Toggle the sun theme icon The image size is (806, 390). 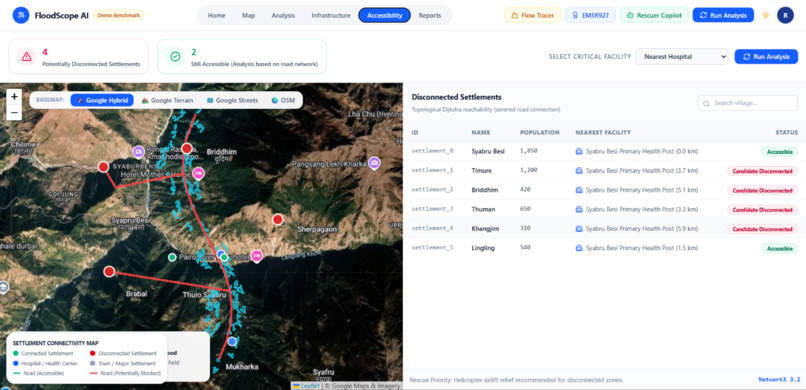click(x=765, y=15)
